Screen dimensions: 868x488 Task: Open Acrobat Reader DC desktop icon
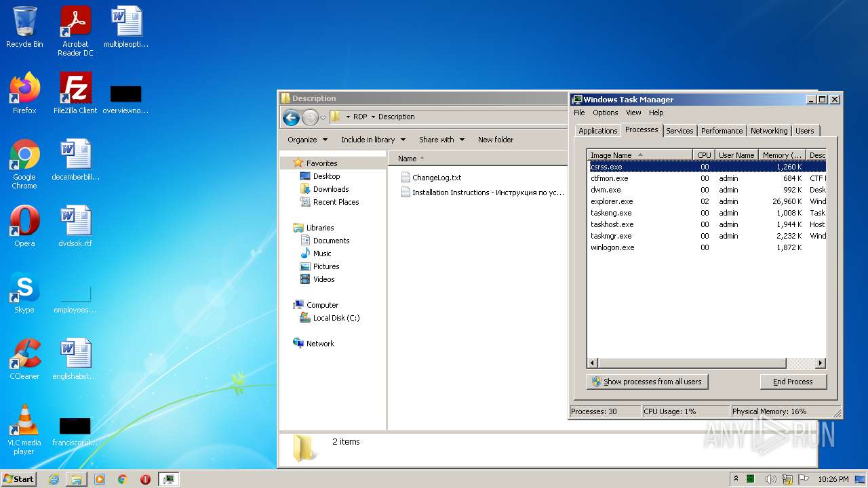pos(75,31)
